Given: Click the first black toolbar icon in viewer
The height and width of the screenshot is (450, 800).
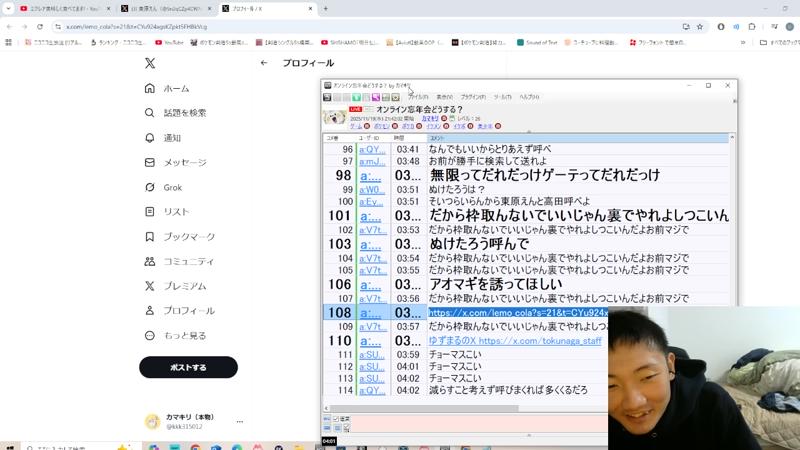Looking at the screenshot, I should tap(328, 97).
